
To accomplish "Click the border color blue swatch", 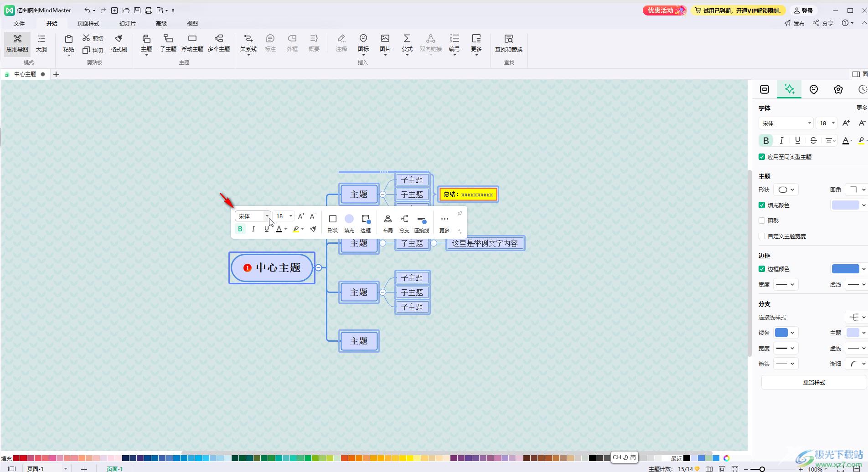I will (845, 269).
